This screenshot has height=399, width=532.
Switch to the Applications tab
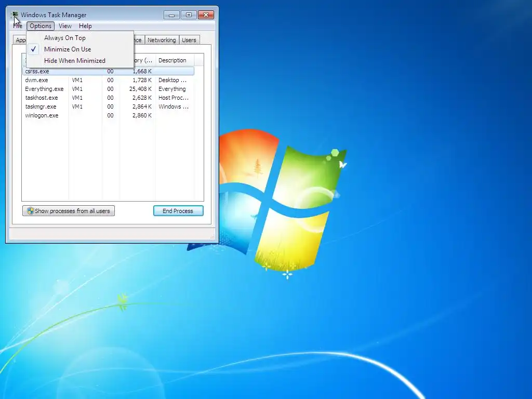click(x=20, y=40)
